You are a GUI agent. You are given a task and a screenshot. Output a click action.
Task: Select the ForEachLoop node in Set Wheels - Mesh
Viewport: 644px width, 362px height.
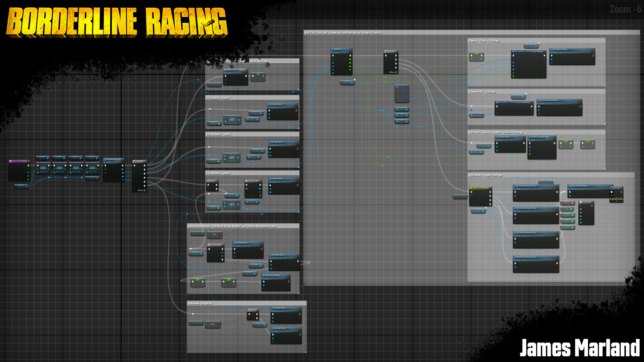click(253, 189)
